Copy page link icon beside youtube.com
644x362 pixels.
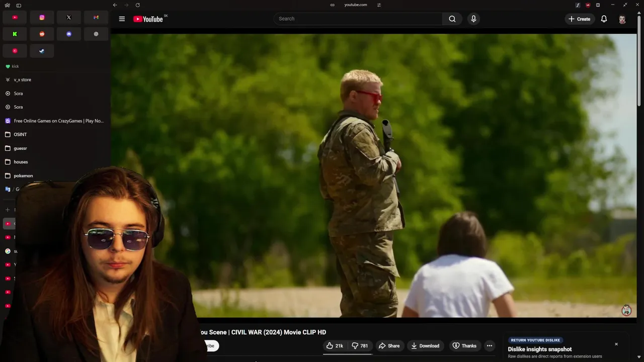332,5
